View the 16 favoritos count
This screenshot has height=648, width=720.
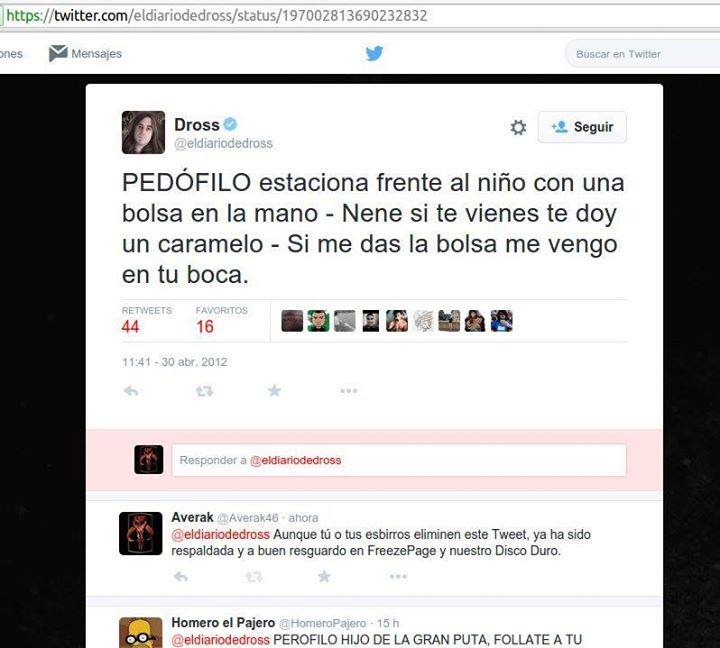coord(205,327)
